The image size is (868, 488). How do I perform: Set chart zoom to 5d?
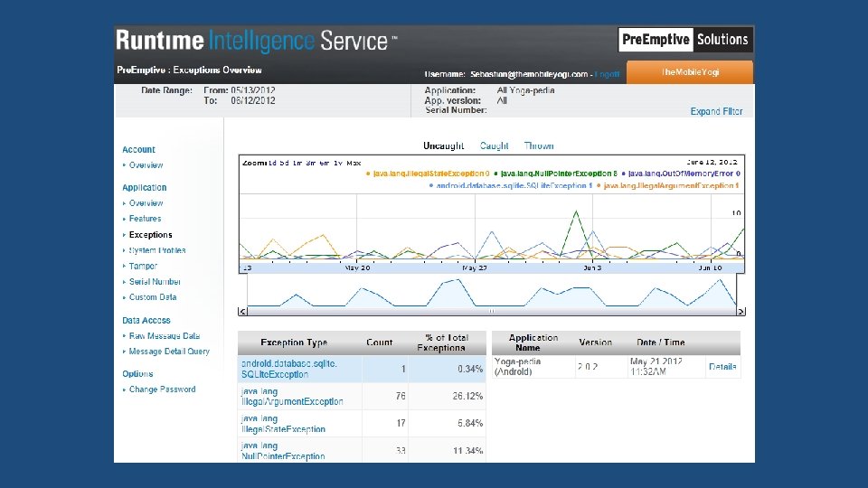tap(284, 164)
